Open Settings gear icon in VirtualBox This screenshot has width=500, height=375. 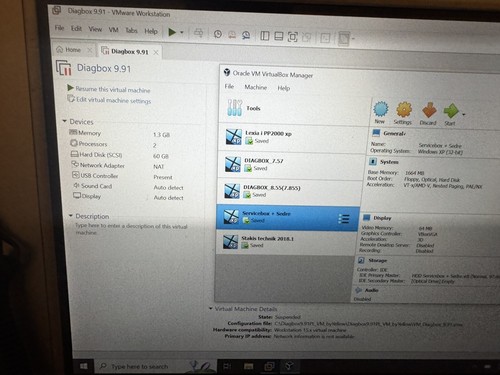403,114
